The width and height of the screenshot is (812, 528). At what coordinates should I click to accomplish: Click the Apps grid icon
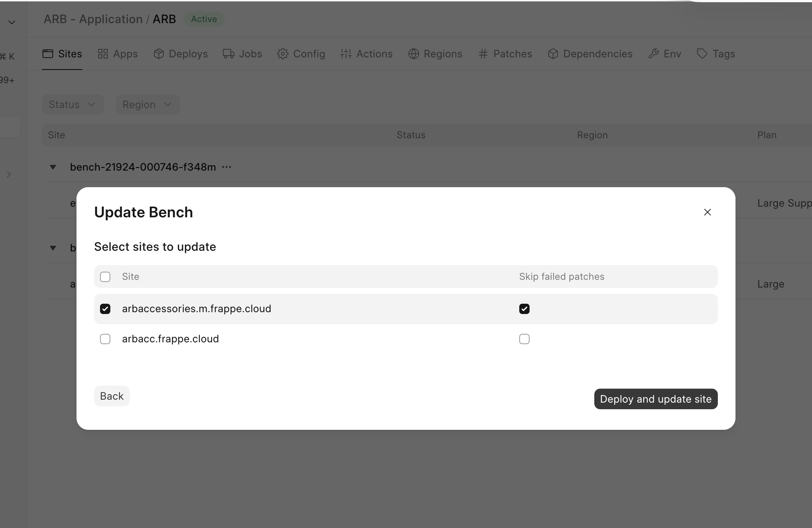pos(103,54)
